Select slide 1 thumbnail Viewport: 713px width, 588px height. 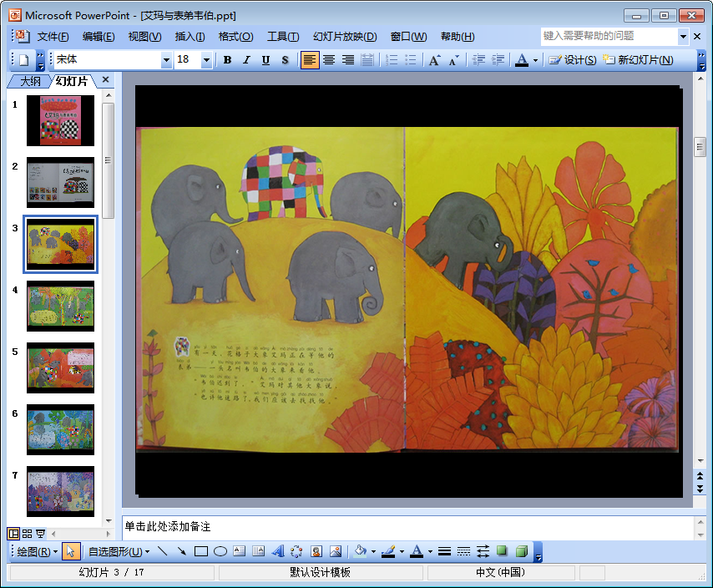60,120
